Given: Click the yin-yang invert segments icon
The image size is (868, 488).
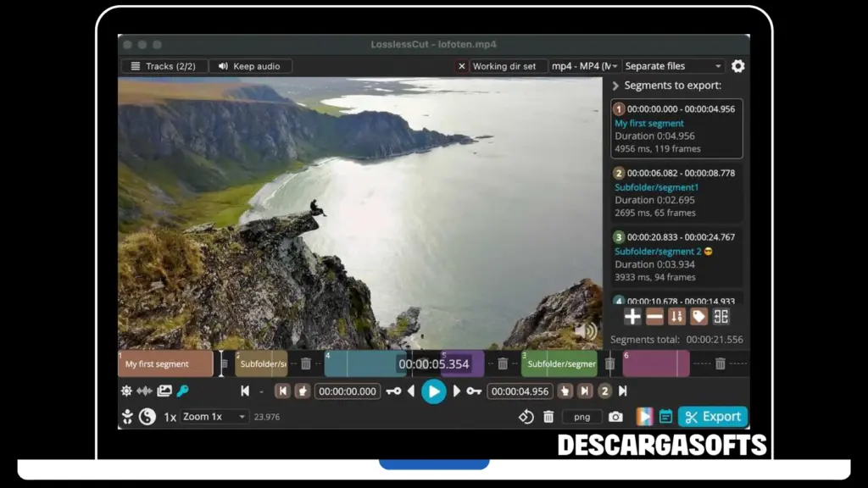Looking at the screenshot, I should 147,417.
